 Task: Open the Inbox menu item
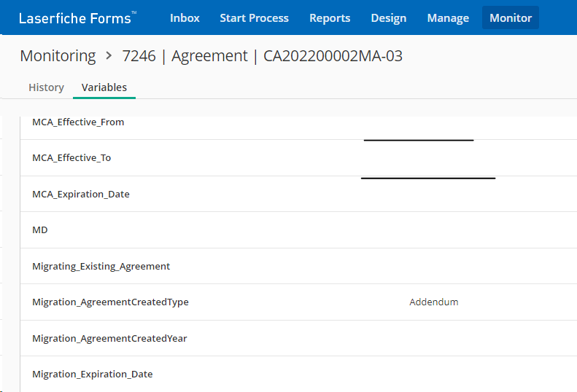pyautogui.click(x=185, y=17)
